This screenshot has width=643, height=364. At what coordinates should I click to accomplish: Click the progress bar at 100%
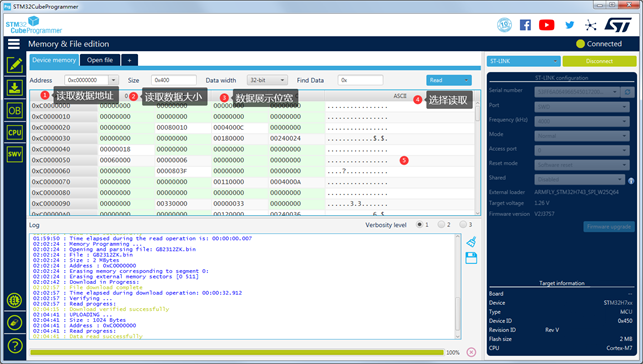237,353
